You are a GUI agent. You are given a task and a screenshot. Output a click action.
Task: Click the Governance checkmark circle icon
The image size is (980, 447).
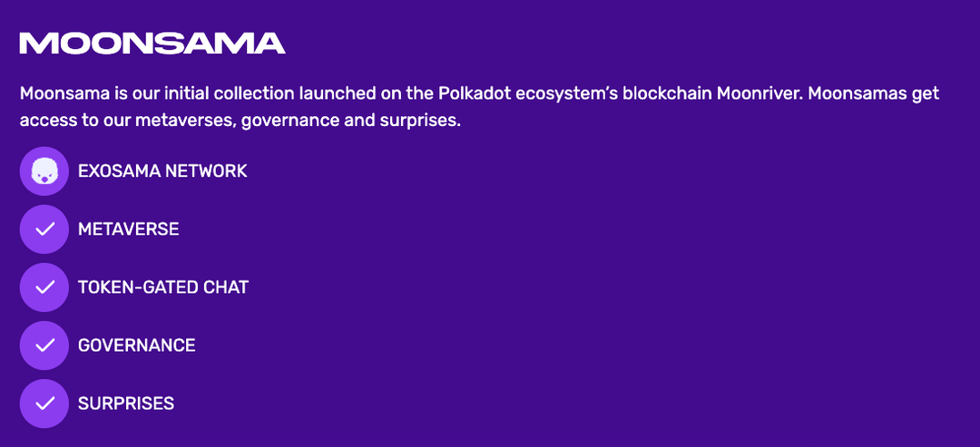44,345
